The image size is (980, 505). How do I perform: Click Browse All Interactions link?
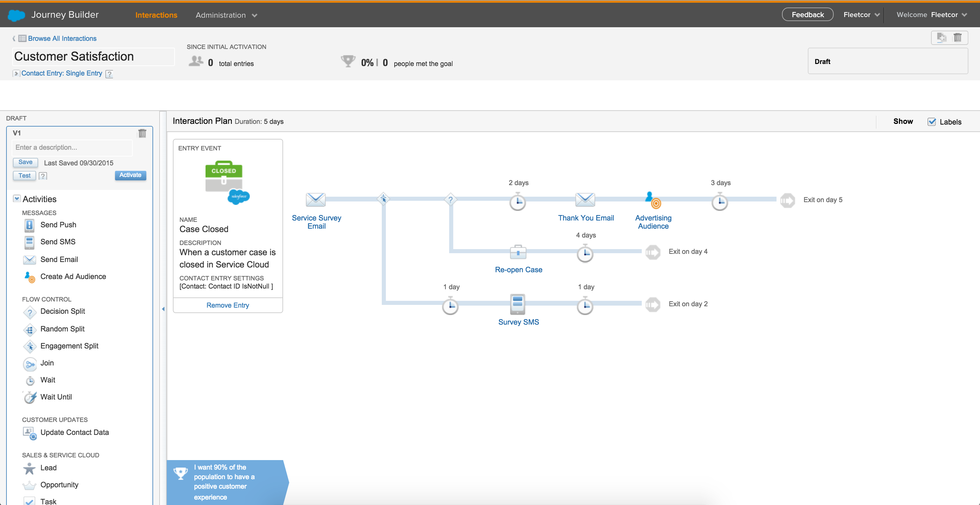[x=62, y=38]
